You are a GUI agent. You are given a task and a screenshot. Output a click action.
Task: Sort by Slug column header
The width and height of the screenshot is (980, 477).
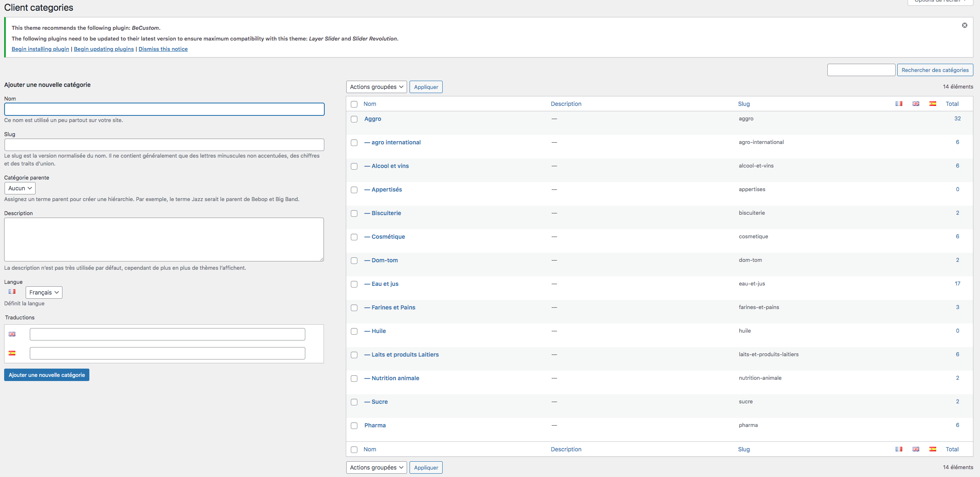[744, 104]
